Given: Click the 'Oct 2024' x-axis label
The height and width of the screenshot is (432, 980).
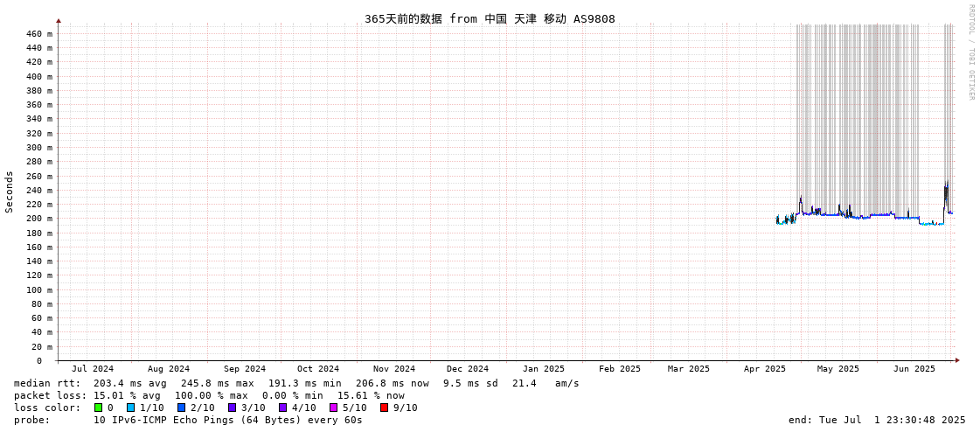Looking at the screenshot, I should coord(318,369).
